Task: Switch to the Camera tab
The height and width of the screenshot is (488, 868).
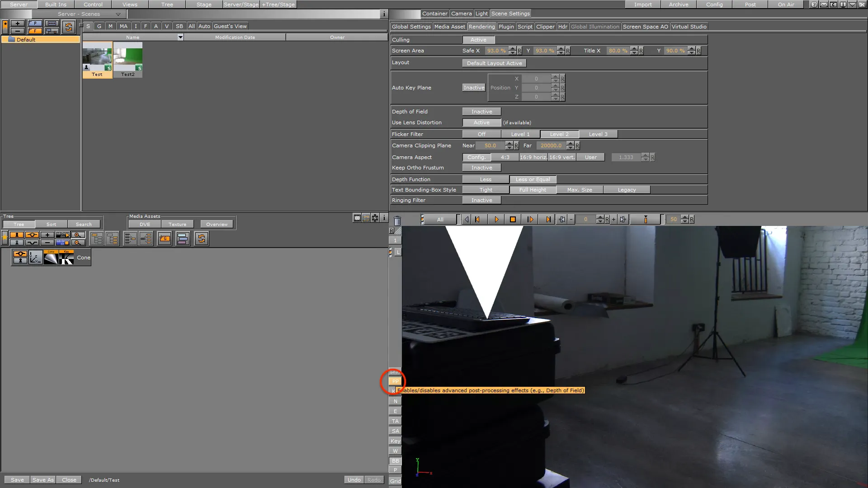Action: tap(461, 14)
